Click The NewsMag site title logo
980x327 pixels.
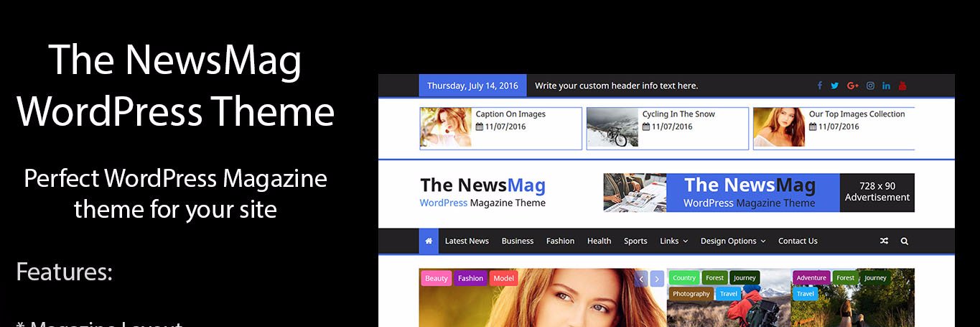click(x=482, y=185)
